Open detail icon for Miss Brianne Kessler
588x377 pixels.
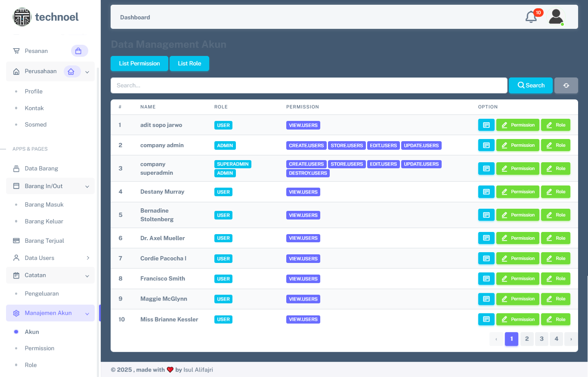tap(486, 319)
